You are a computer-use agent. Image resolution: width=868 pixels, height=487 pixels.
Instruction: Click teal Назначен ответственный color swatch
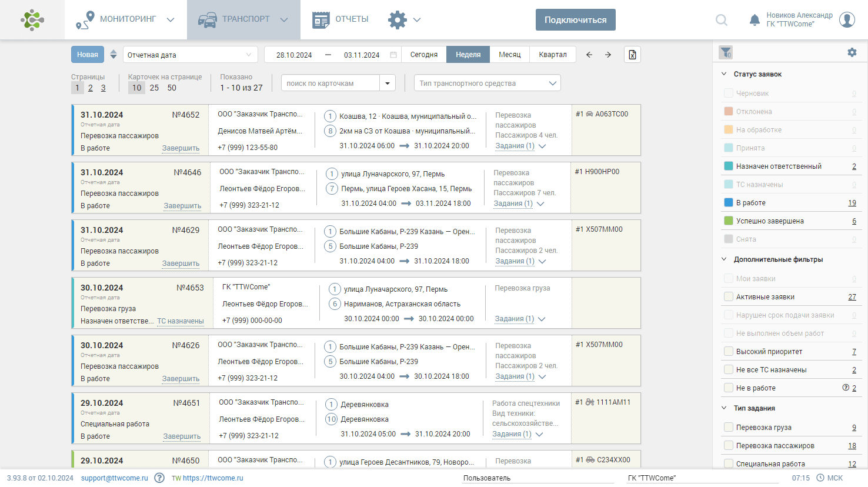coord(728,166)
